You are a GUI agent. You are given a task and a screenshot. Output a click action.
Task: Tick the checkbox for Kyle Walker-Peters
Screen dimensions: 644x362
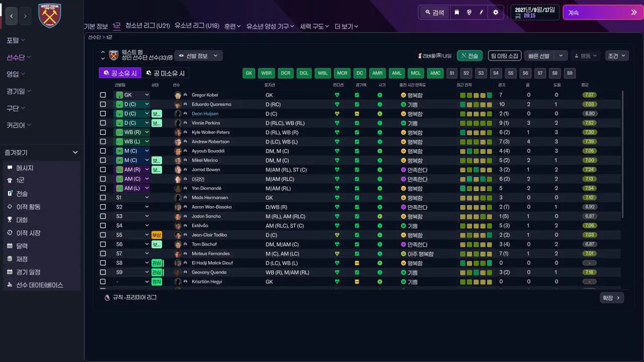pyautogui.click(x=103, y=132)
